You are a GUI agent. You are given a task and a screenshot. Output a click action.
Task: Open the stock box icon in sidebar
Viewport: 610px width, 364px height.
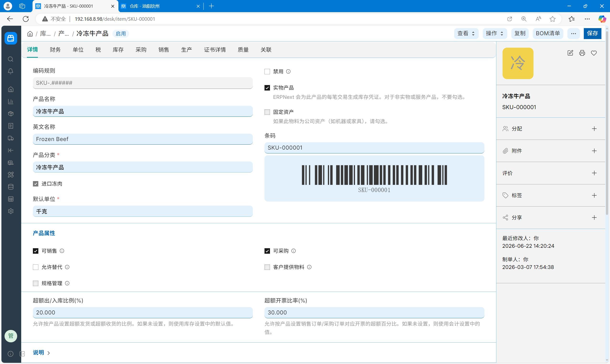[10, 114]
